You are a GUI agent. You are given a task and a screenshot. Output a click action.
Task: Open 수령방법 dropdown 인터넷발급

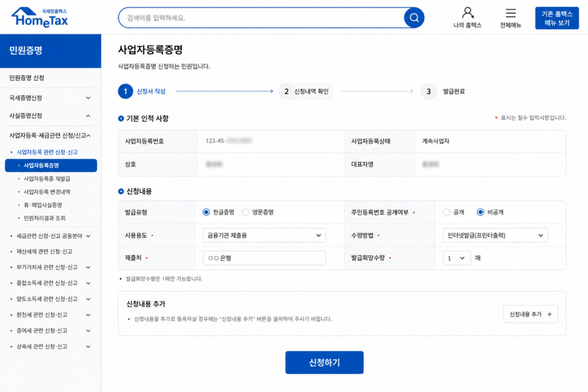point(495,235)
